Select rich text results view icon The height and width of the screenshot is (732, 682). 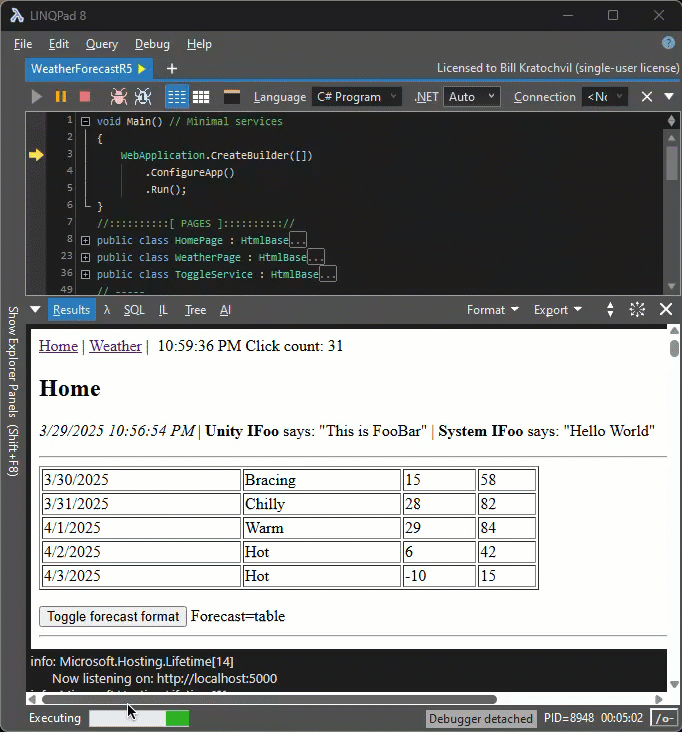tap(177, 97)
